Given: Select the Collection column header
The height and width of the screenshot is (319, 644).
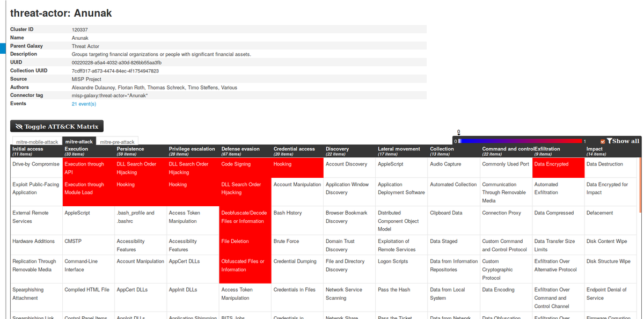Looking at the screenshot, I should pos(453,151).
